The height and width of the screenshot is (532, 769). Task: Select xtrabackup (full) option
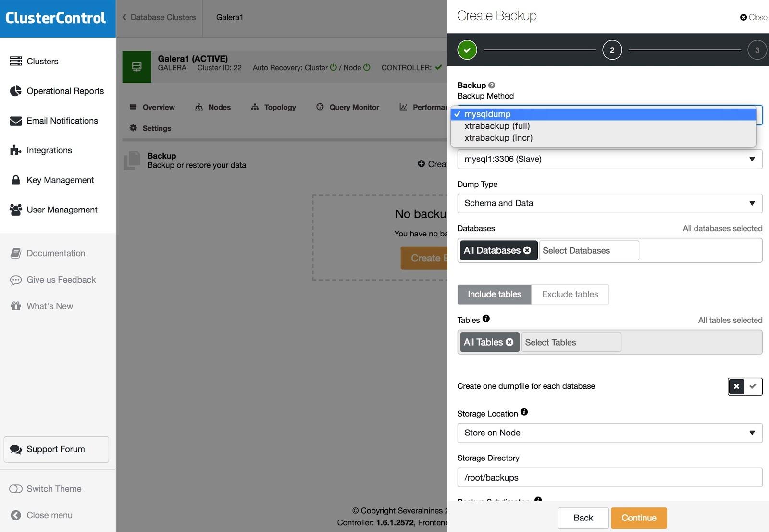(603, 126)
